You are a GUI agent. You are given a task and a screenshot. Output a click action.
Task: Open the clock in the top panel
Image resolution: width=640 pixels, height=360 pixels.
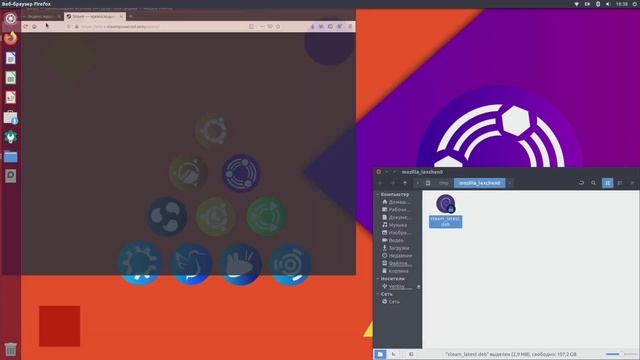(622, 4)
